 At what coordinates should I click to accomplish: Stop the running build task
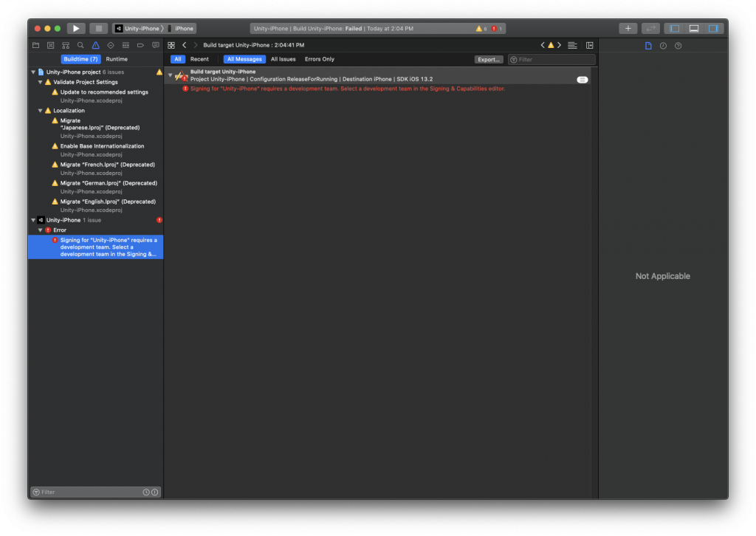[98, 29]
